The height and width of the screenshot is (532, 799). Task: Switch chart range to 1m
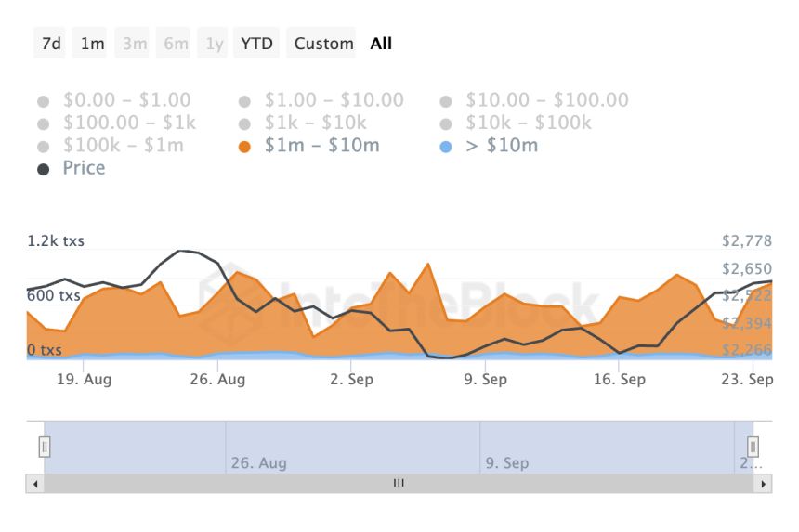pos(92,44)
